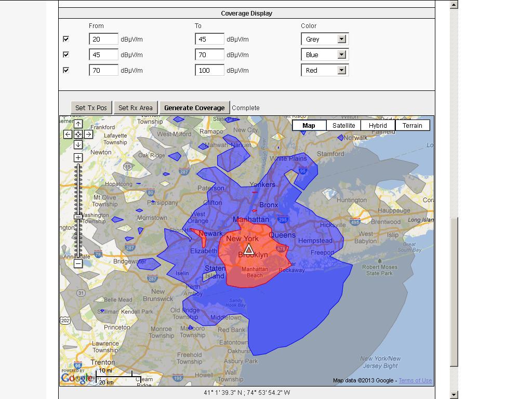Click the center map reset icon
This screenshot has height=399, width=532.
pyautogui.click(x=78, y=135)
